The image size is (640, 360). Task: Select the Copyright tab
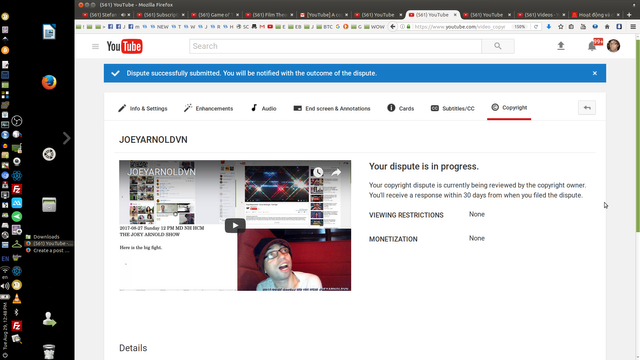(x=509, y=107)
